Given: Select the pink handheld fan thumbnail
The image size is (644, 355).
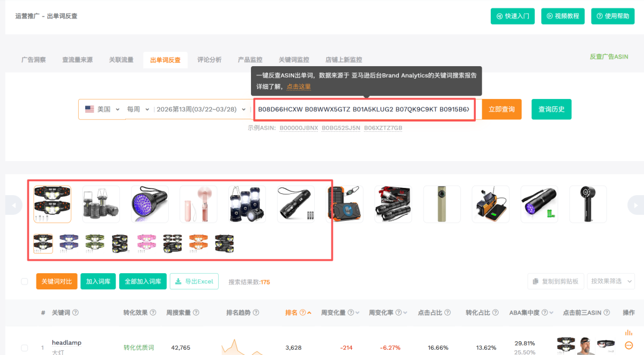Looking at the screenshot, I should (199, 204).
